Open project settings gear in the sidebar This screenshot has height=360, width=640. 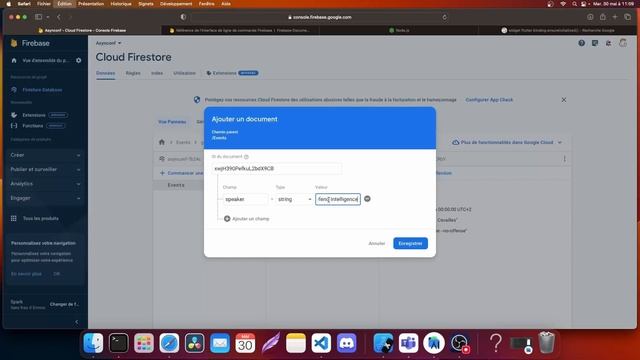click(x=78, y=60)
